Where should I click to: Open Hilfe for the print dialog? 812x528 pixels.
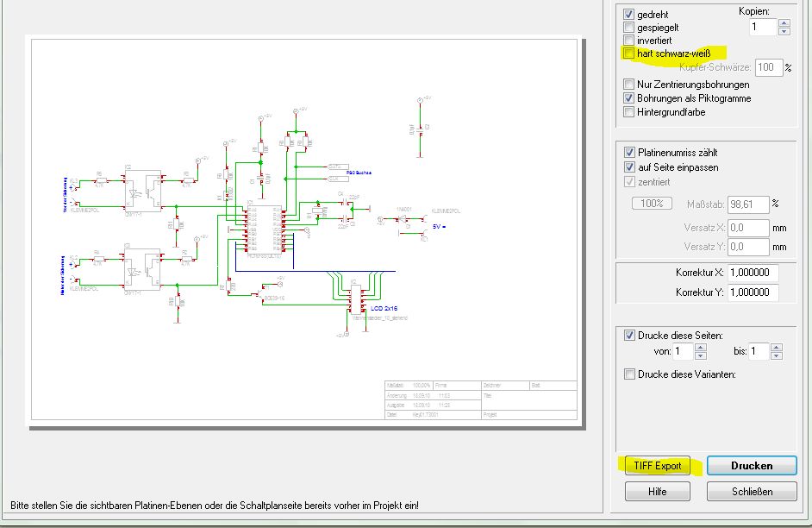tap(658, 491)
